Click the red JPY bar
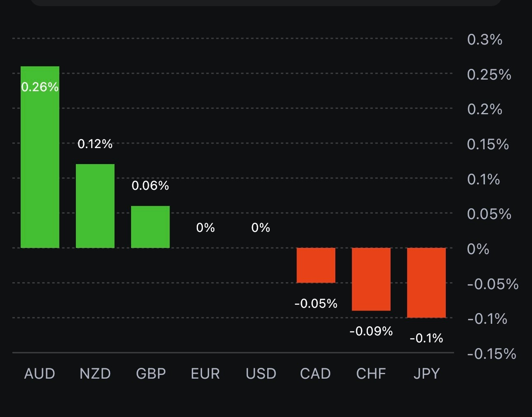 pyautogui.click(x=426, y=283)
